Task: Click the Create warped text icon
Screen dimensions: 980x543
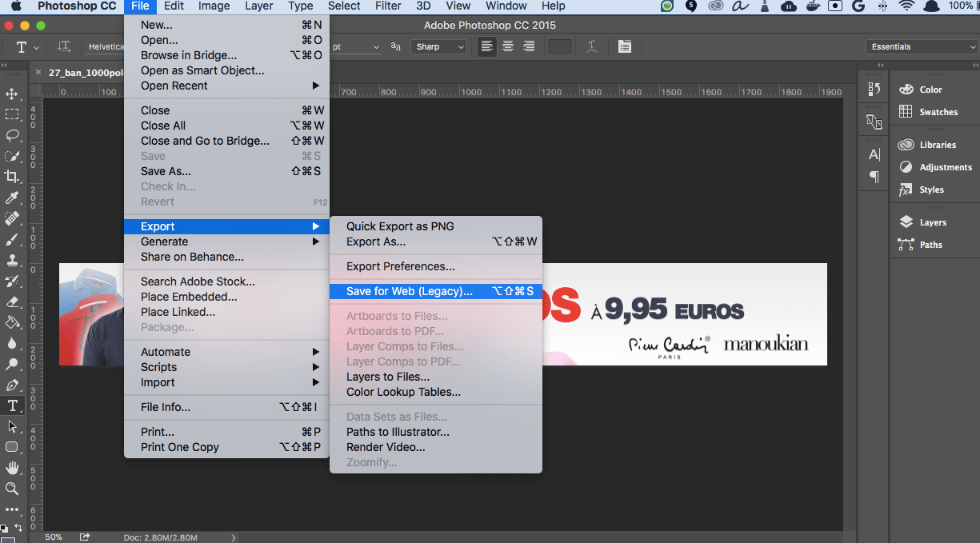Action: click(x=592, y=46)
